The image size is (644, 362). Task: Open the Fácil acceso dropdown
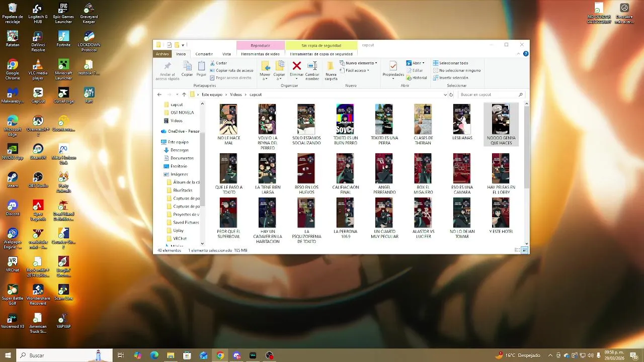pos(355,70)
